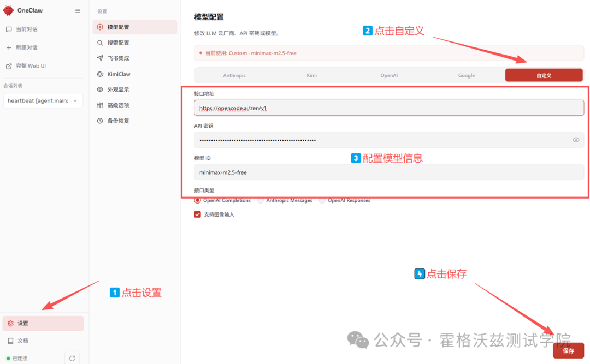Click the 飞书集成 paper-plane icon
The height and width of the screenshot is (364, 590).
click(100, 58)
